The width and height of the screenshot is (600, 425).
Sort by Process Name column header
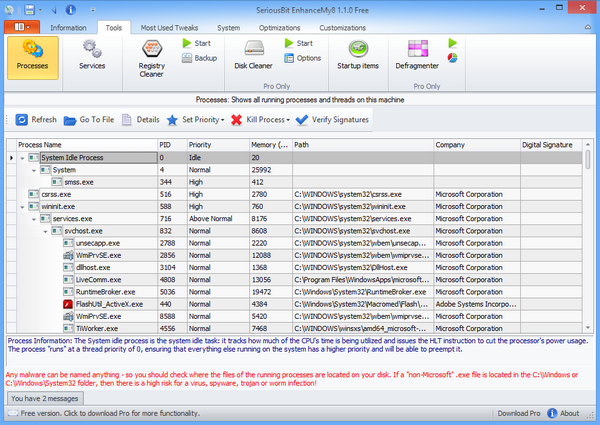coord(87,145)
